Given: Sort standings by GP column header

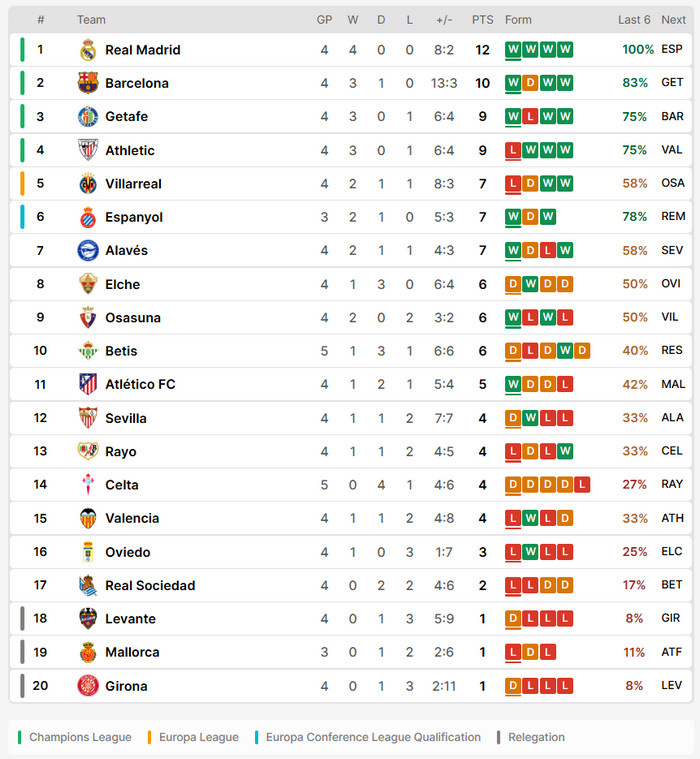Looking at the screenshot, I should 324,20.
